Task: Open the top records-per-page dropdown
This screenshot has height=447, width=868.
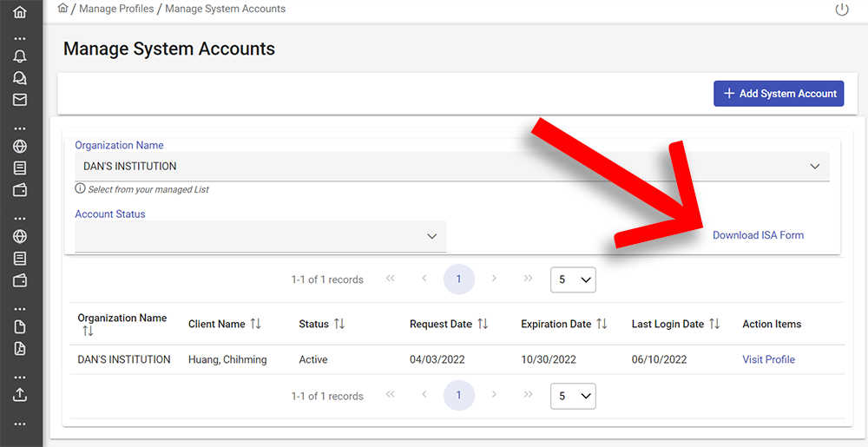Action: point(573,279)
